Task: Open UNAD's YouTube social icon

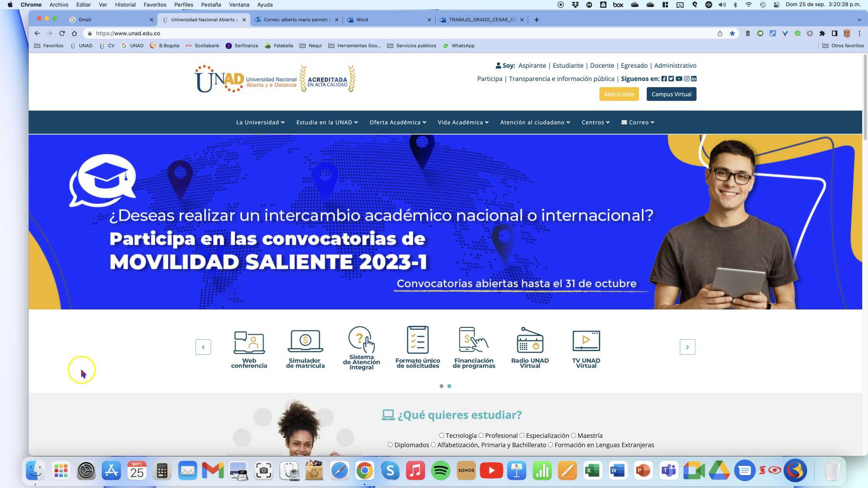Action: 679,79
